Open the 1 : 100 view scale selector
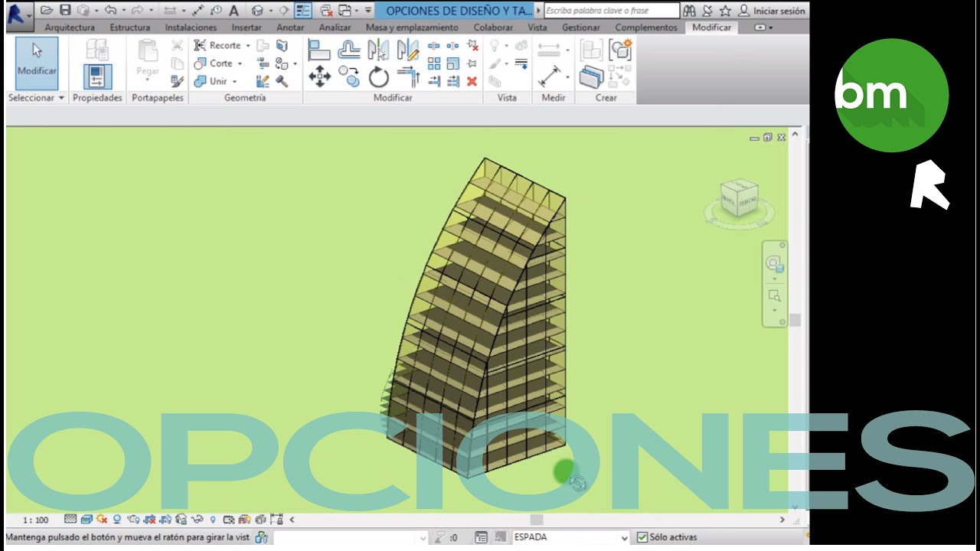The width and height of the screenshot is (980, 551). [35, 520]
